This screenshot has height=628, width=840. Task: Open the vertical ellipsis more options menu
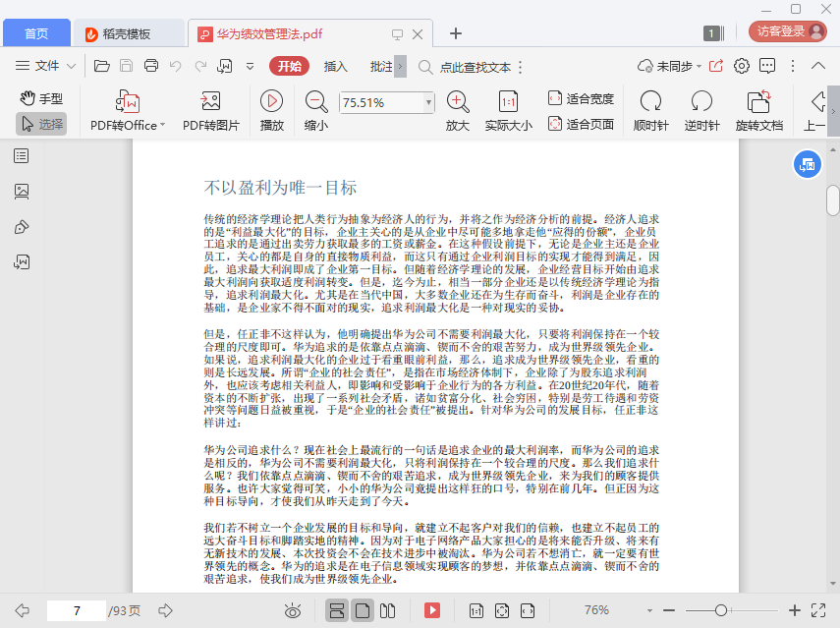(x=793, y=66)
